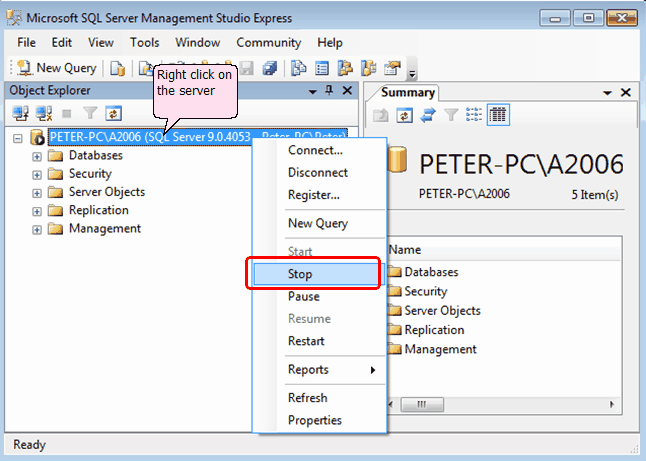This screenshot has height=461, width=646.
Task: Click the Filter funnel in Object Explorer
Action: coord(90,113)
